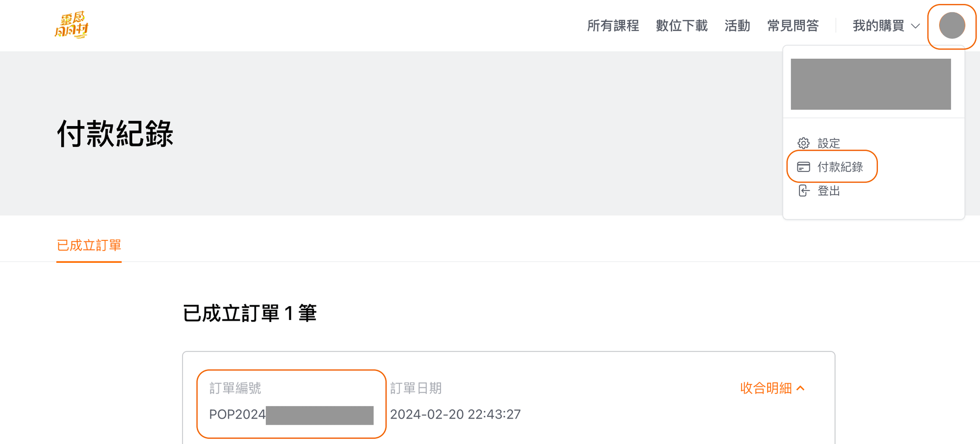Click chevron beside 我的購買
980x444 pixels.
pyautogui.click(x=916, y=26)
